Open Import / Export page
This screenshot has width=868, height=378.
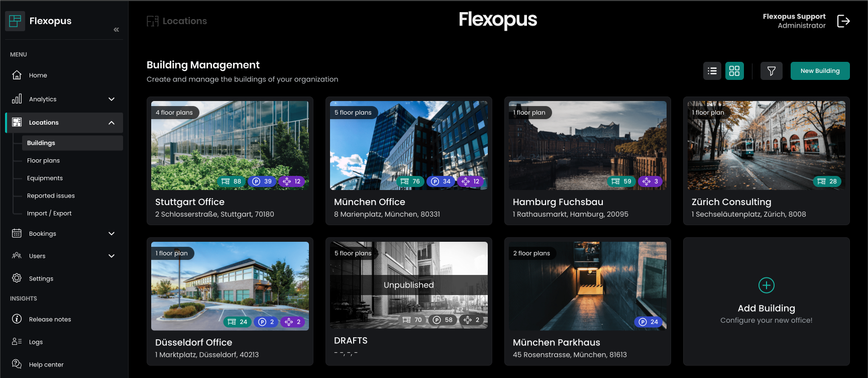[49, 213]
